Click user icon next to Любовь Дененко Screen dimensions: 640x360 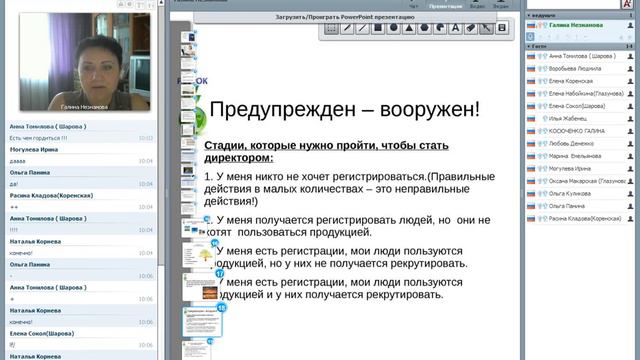(x=630, y=144)
